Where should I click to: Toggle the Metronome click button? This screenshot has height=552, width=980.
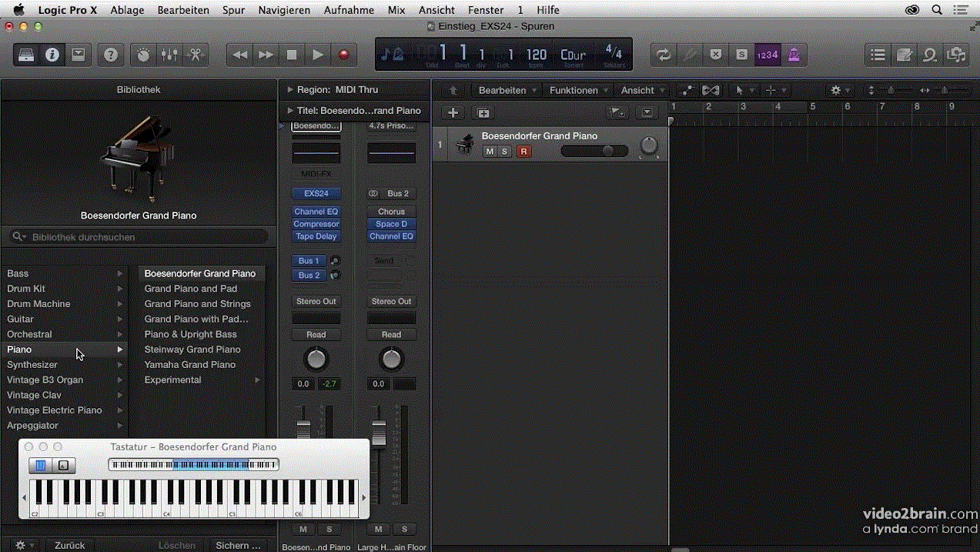tap(794, 55)
